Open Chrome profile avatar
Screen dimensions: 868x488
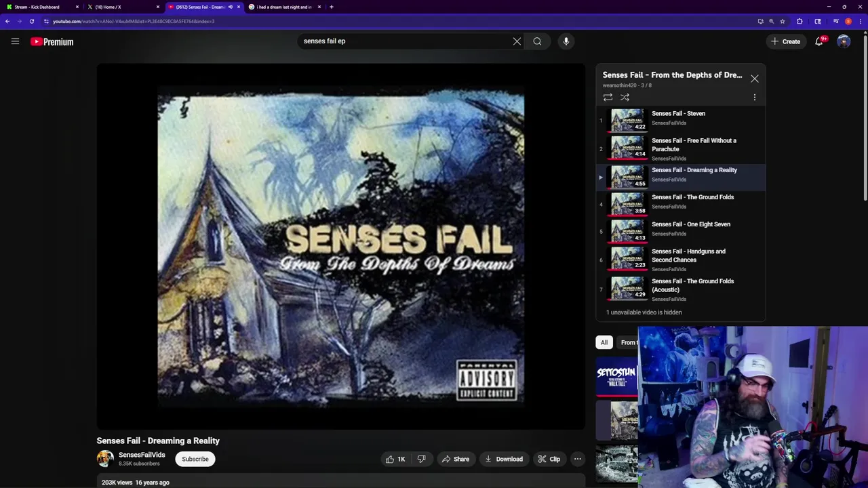848,21
